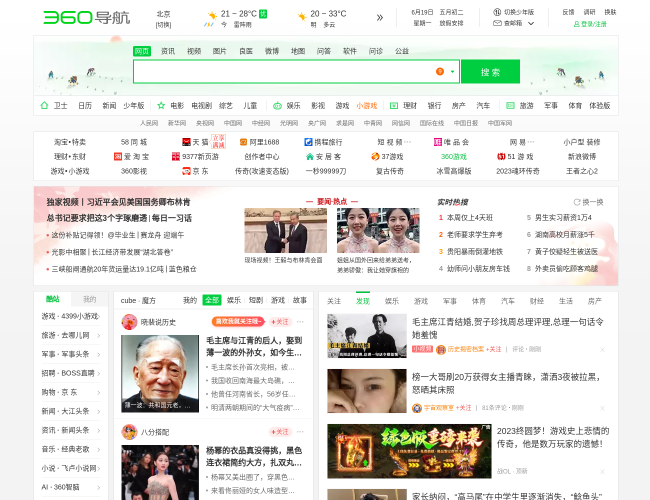This screenshot has width=650, height=500.
Task: Click the icon next to 娱乐
Action: coord(277,106)
